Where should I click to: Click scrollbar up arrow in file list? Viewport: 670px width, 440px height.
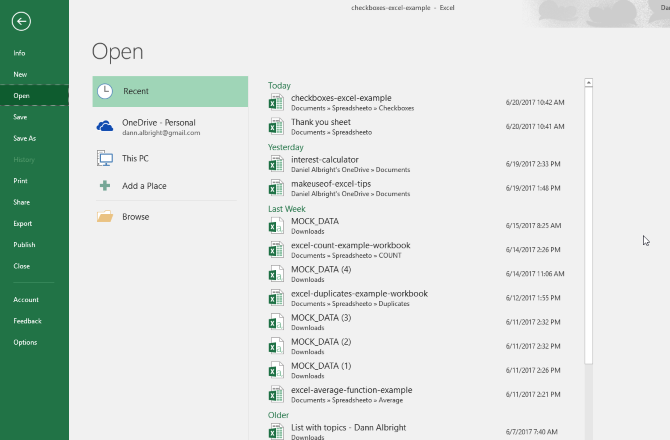[x=588, y=83]
